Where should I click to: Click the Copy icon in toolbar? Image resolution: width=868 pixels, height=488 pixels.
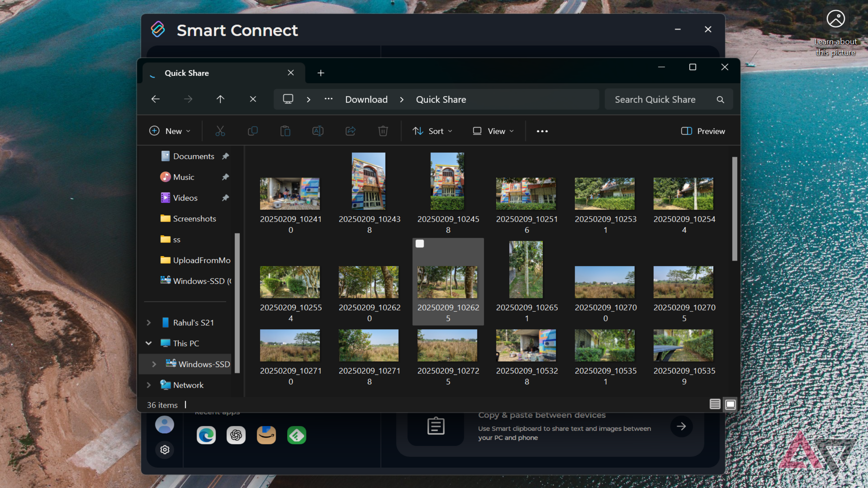[x=253, y=131]
